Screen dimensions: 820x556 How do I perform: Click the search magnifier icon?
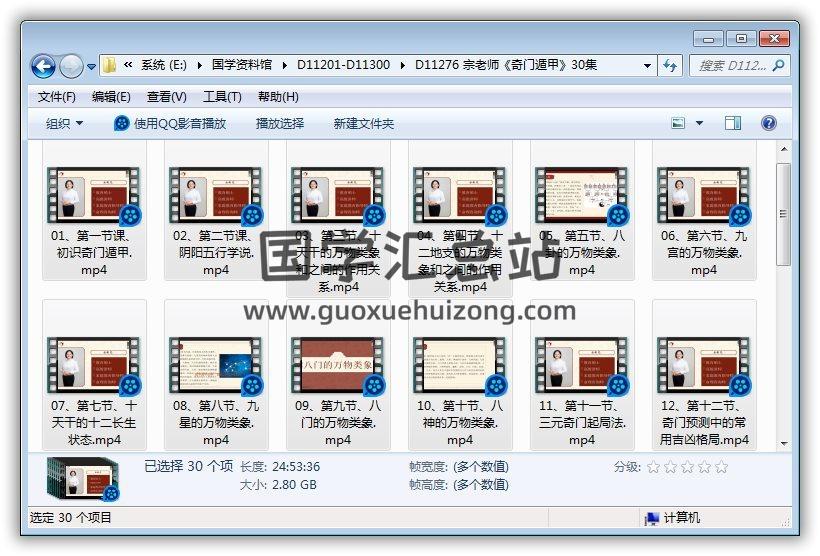click(778, 65)
